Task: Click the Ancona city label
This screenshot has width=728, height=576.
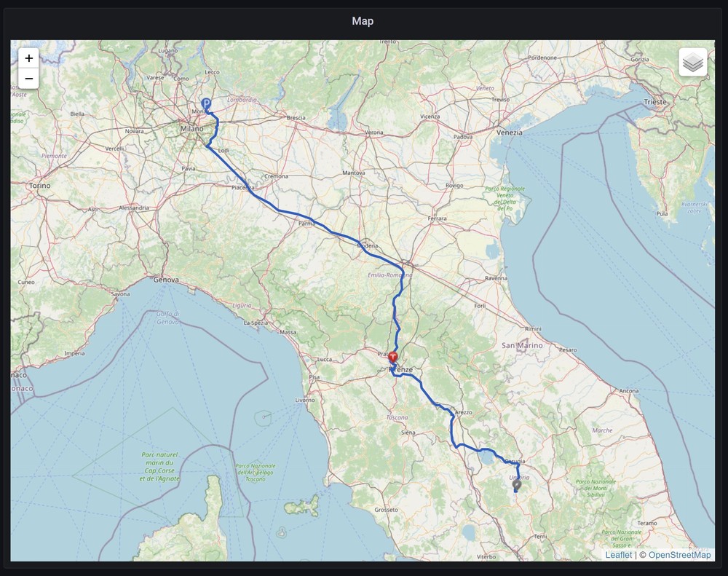Action: pos(628,391)
